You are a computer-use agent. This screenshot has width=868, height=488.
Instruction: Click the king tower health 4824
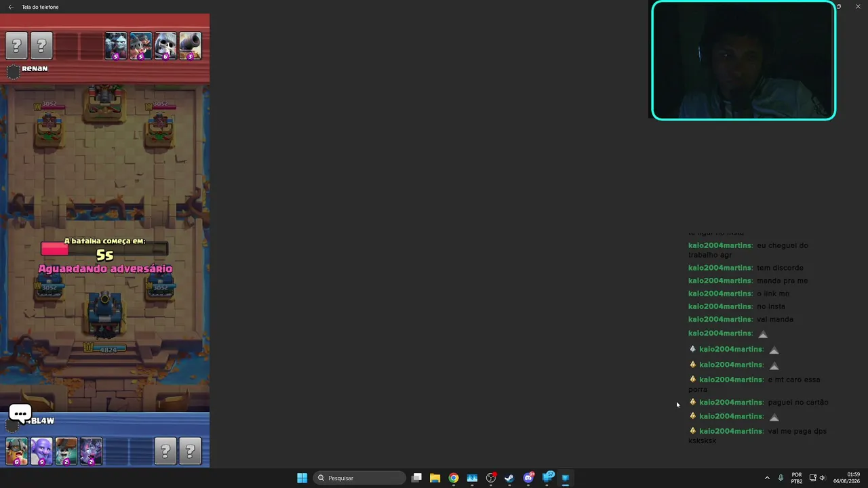point(105,350)
